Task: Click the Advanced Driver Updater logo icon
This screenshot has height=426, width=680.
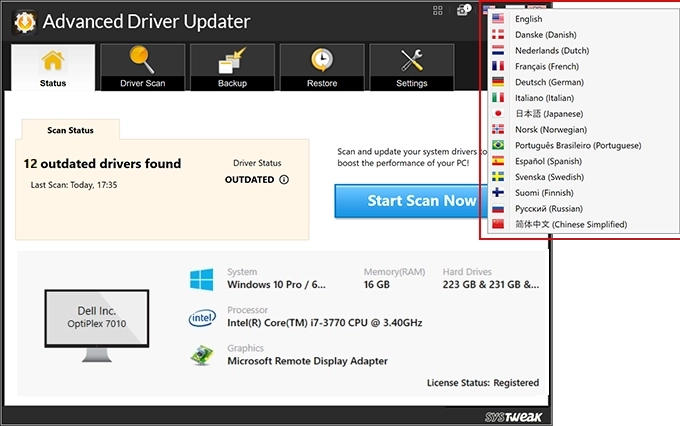Action: pyautogui.click(x=25, y=22)
